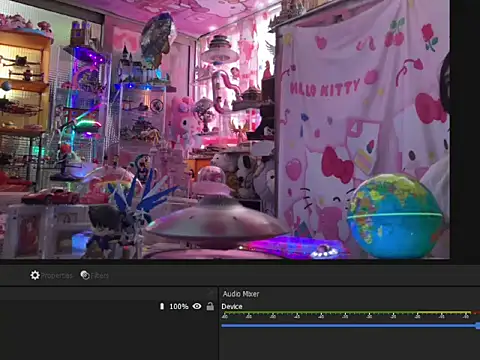Screen dimensions: 480x360
Task: Open Filters using the overlapping circles icon
Action: tap(85, 275)
